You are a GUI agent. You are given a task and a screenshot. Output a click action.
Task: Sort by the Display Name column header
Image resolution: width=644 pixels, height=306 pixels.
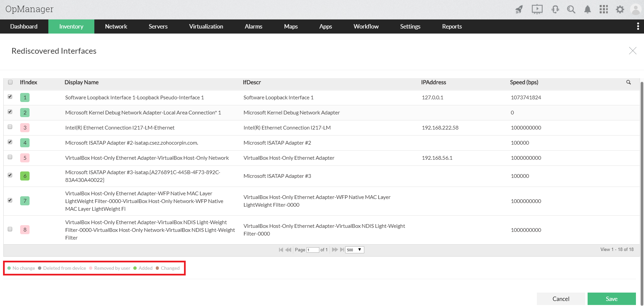[x=82, y=82]
